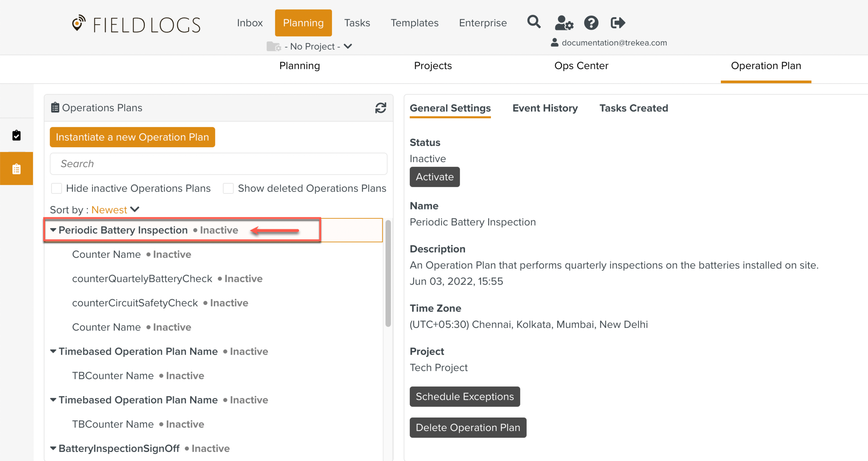Click the search magnifier icon

[x=534, y=22]
